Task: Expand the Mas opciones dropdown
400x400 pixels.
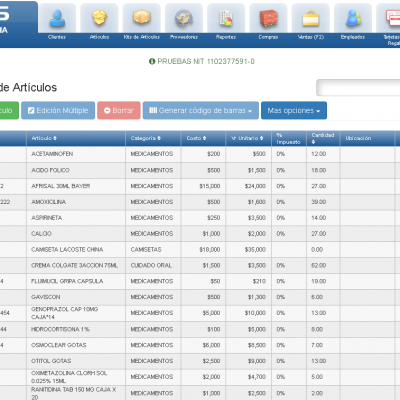Action: tap(294, 110)
